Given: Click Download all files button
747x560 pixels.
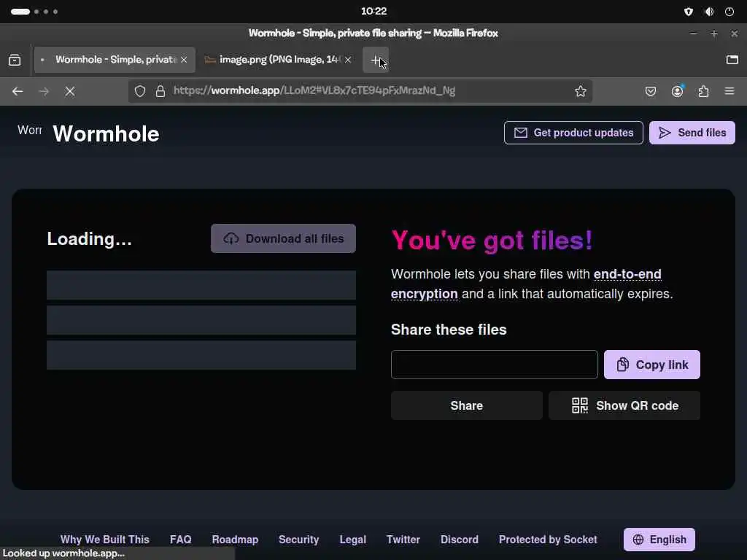Looking at the screenshot, I should click(284, 238).
